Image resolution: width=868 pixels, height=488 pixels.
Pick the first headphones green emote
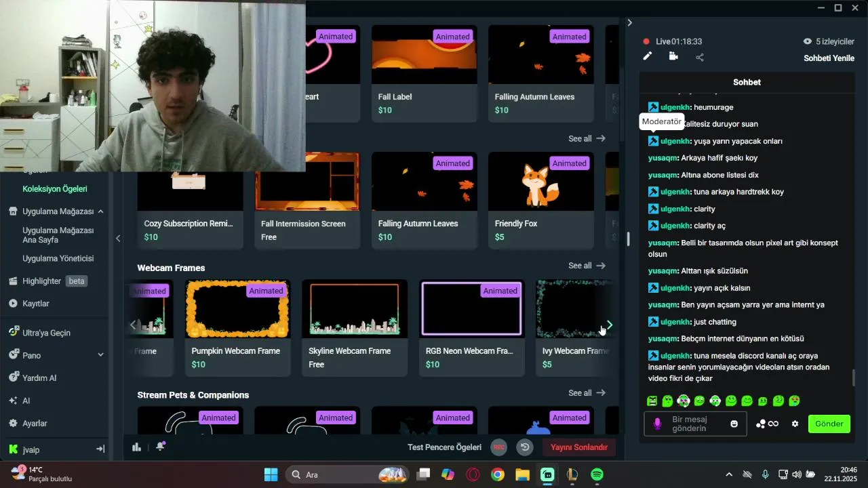[x=684, y=401]
